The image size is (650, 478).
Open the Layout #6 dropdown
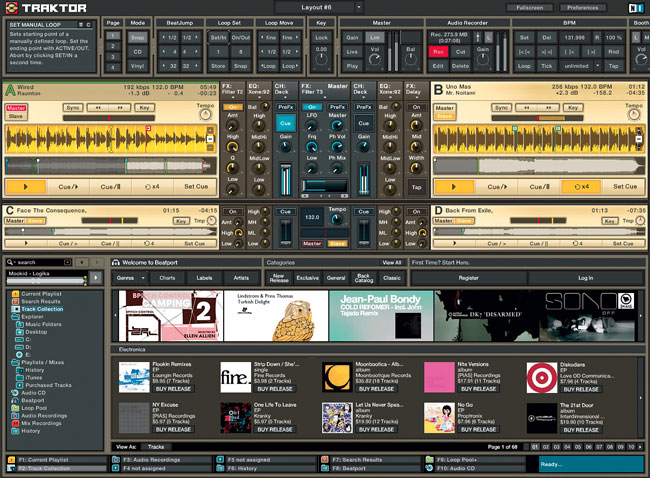(x=359, y=7)
